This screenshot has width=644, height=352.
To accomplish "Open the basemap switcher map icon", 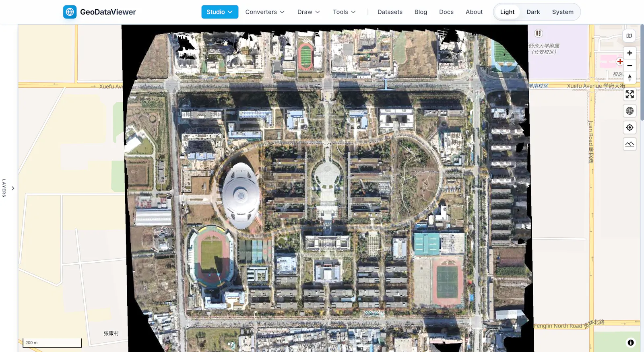I will click(629, 36).
